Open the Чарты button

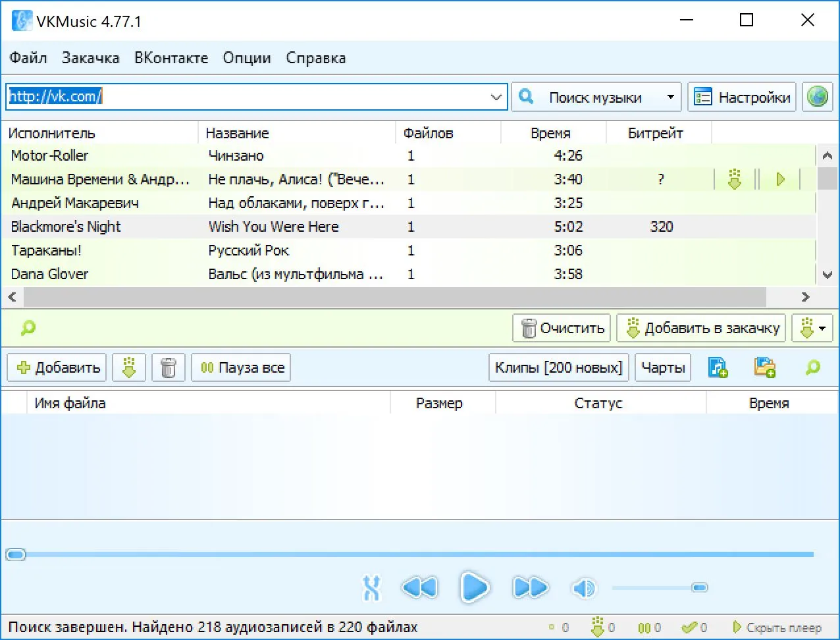click(x=663, y=367)
